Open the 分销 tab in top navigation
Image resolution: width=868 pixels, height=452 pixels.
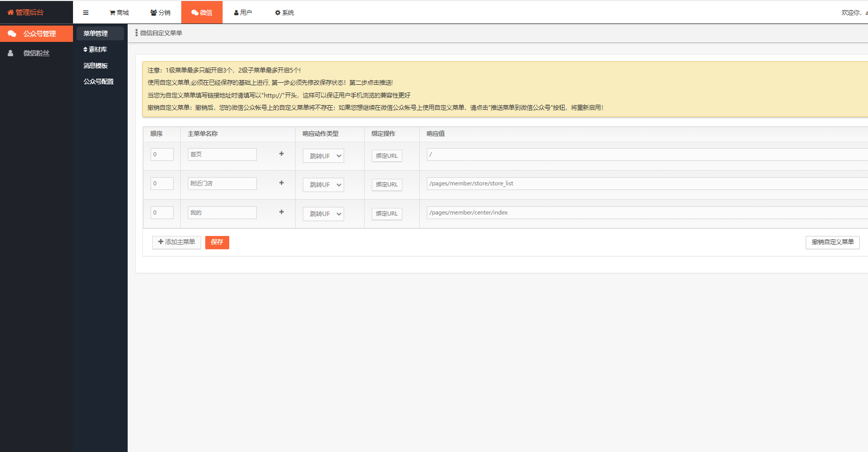pyautogui.click(x=160, y=13)
